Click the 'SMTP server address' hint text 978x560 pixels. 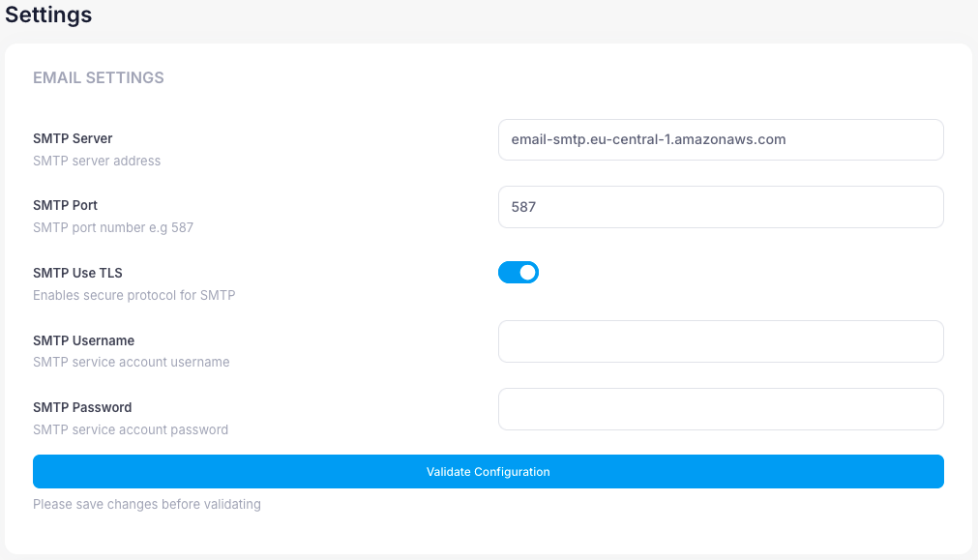point(97,161)
